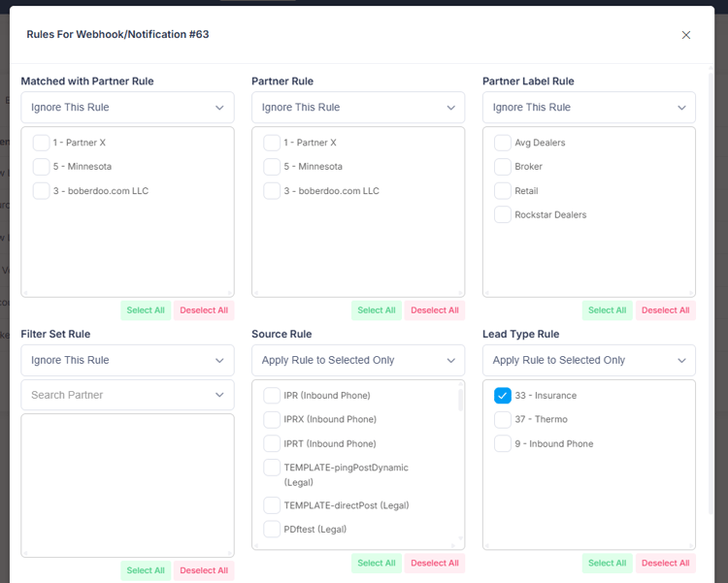This screenshot has height=583, width=728.
Task: Open the Lead Type Rule dropdown
Action: (x=588, y=360)
